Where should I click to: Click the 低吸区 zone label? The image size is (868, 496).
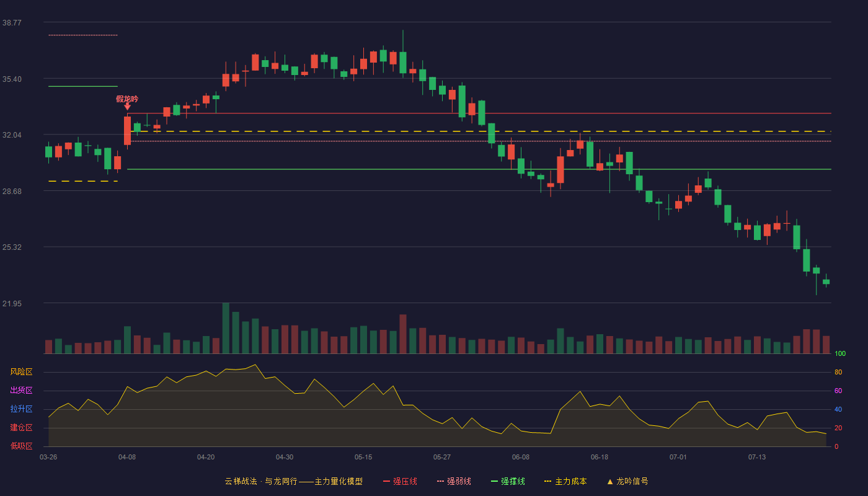[x=21, y=446]
